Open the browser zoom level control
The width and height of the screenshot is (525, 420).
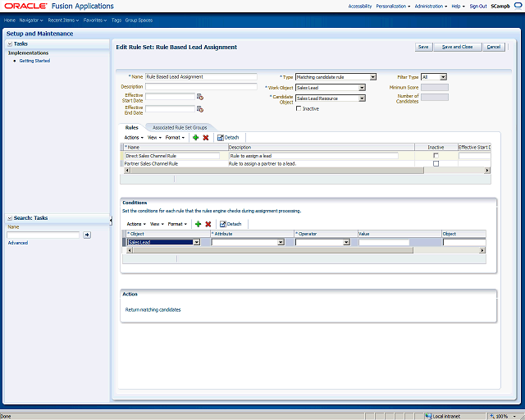tap(503, 417)
